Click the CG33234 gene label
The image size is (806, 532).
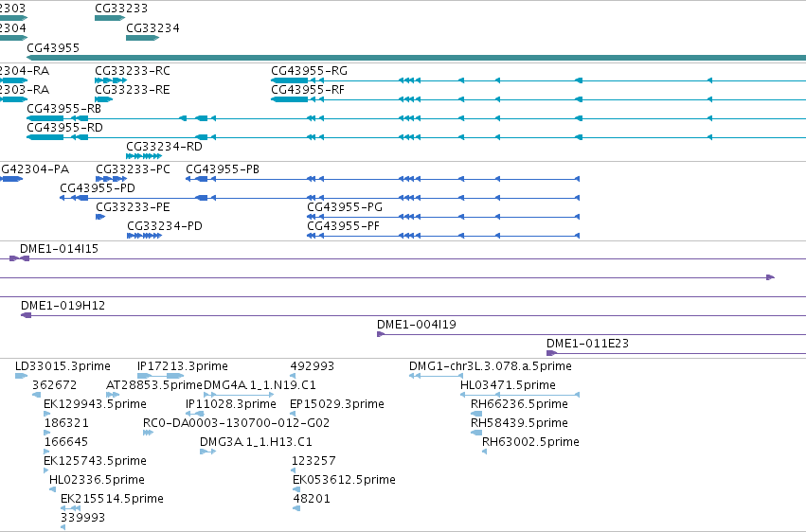tap(152, 28)
